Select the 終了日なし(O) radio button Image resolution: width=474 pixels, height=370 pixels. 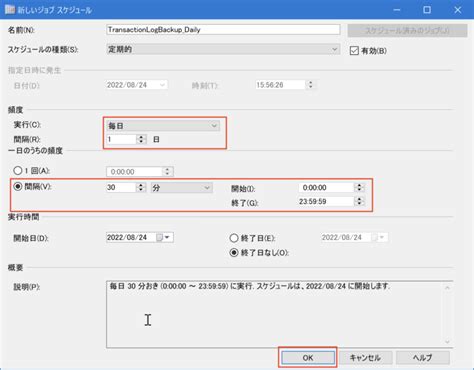pyautogui.click(x=234, y=253)
